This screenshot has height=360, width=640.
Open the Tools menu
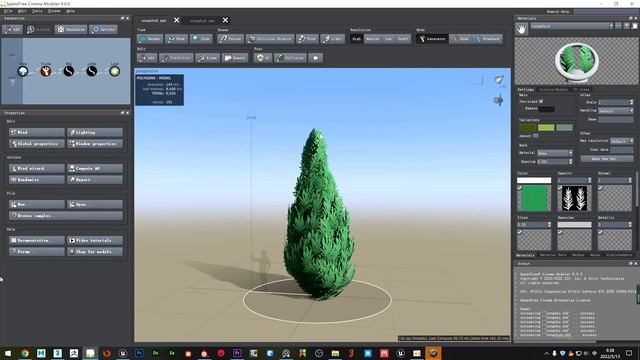click(x=37, y=11)
